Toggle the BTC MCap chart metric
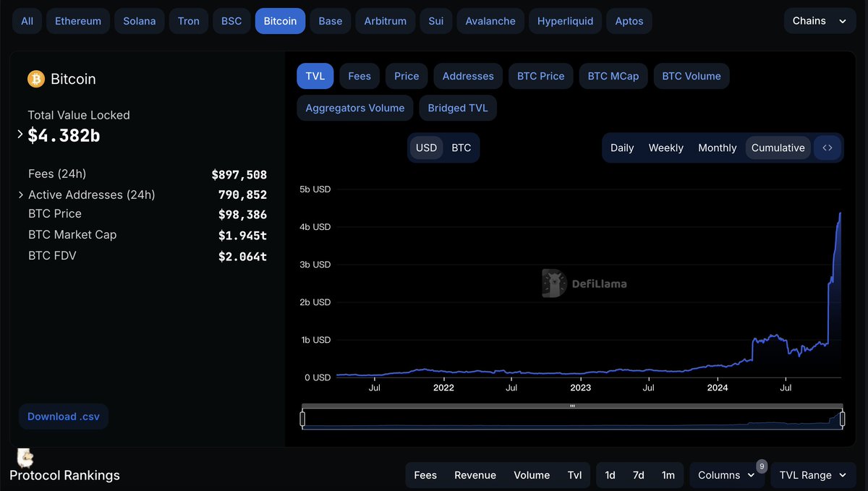Viewport: 868px width, 491px height. (x=613, y=76)
